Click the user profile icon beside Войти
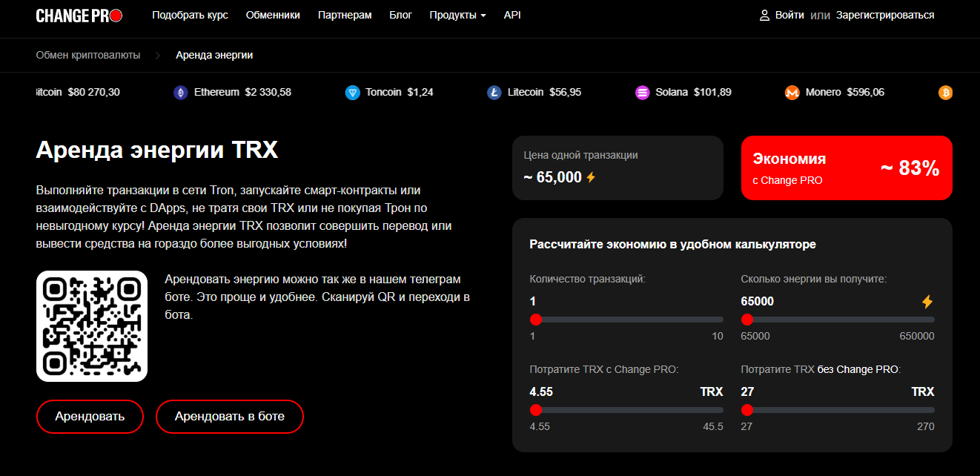 pos(764,15)
